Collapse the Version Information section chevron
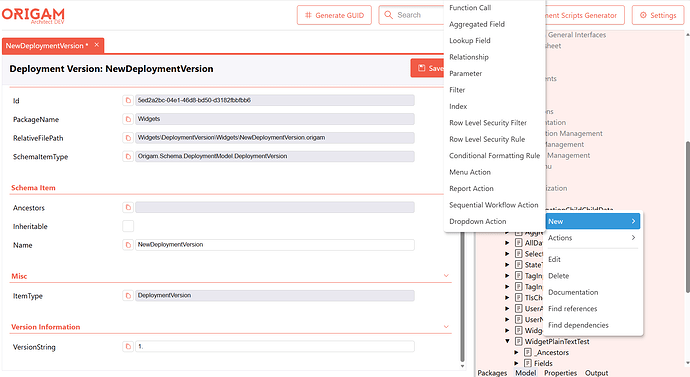This screenshot has height=377, width=690. pos(446,327)
